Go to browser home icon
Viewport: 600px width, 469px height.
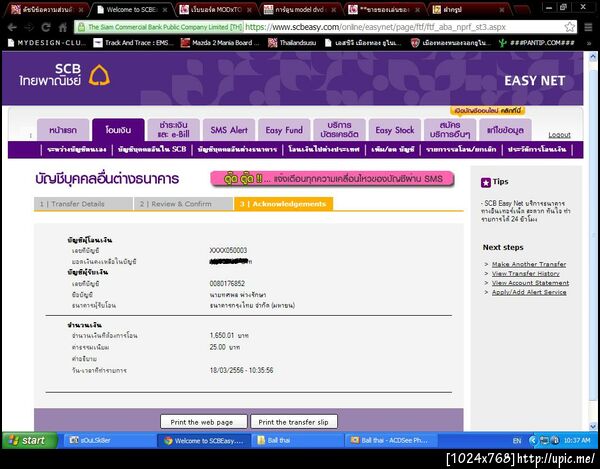63,27
